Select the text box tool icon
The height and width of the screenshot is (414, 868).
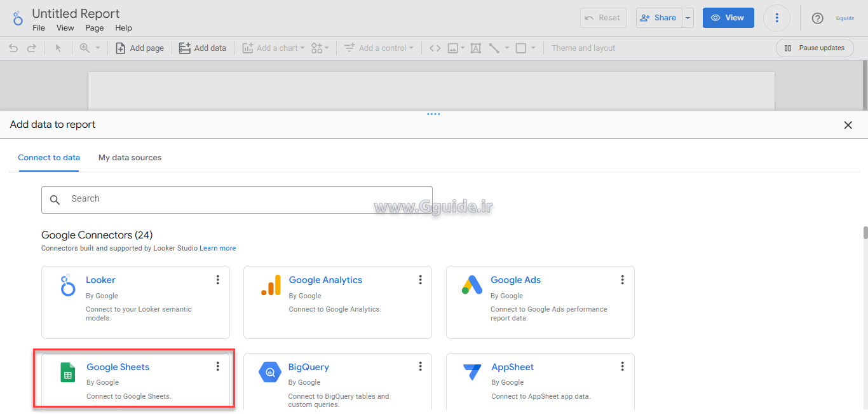click(475, 48)
